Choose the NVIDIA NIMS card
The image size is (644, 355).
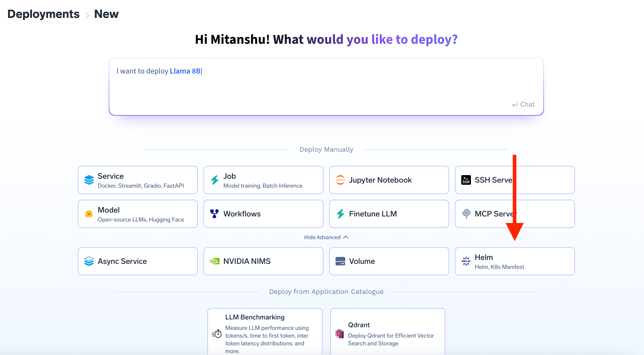click(263, 261)
